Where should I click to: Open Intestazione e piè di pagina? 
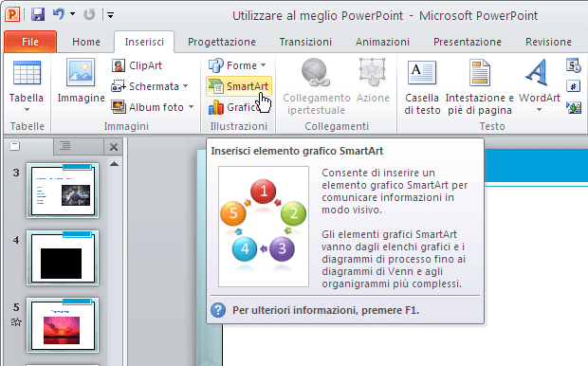tap(480, 86)
